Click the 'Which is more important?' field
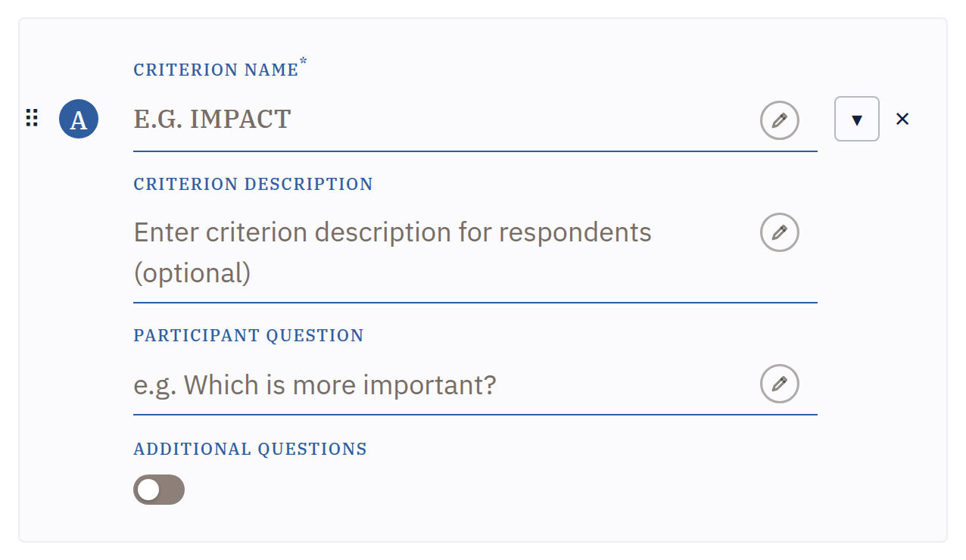Image resolution: width=966 pixels, height=560 pixels. pyautogui.click(x=444, y=385)
